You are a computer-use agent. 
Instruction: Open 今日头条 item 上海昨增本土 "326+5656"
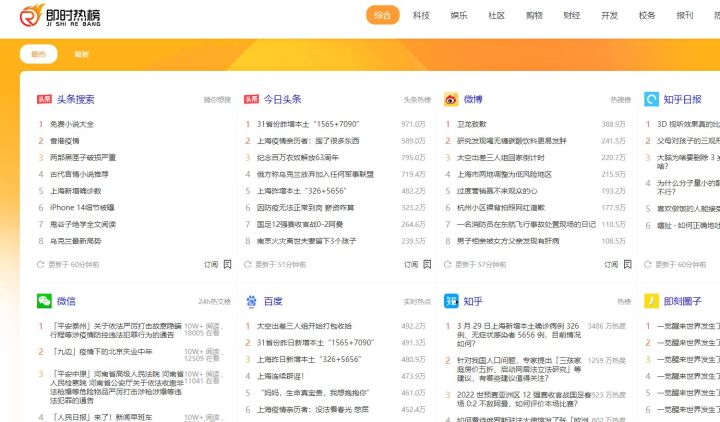302,191
